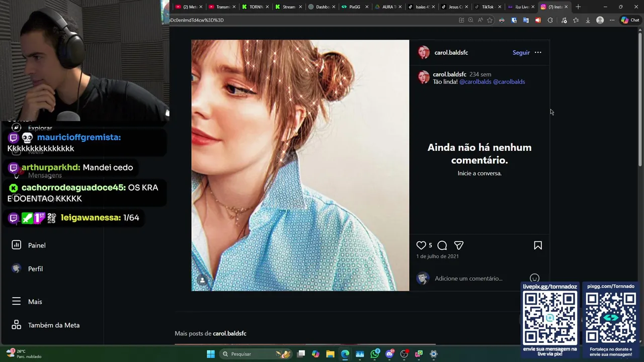Open the second @carolbalds mention link
The width and height of the screenshot is (644, 362).
[x=509, y=81]
